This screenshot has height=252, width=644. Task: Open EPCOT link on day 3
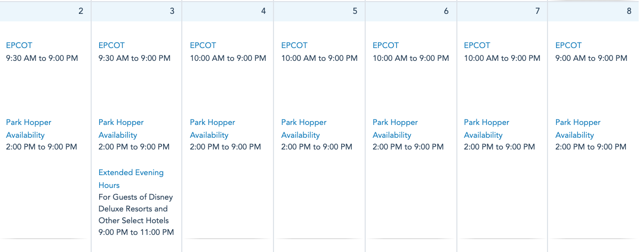(111, 45)
